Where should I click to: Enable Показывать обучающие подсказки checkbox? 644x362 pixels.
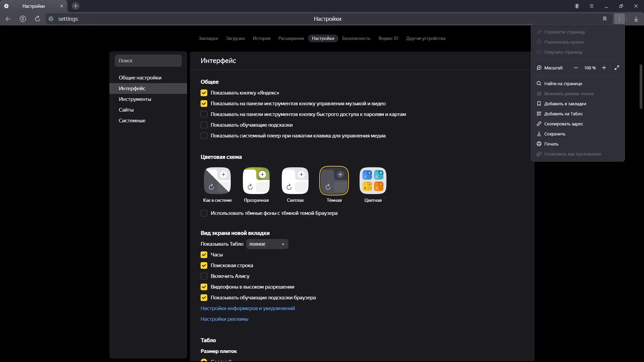[204, 125]
